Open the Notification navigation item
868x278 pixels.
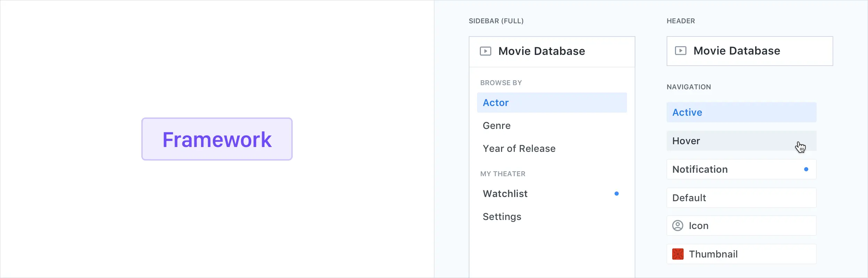(700, 170)
